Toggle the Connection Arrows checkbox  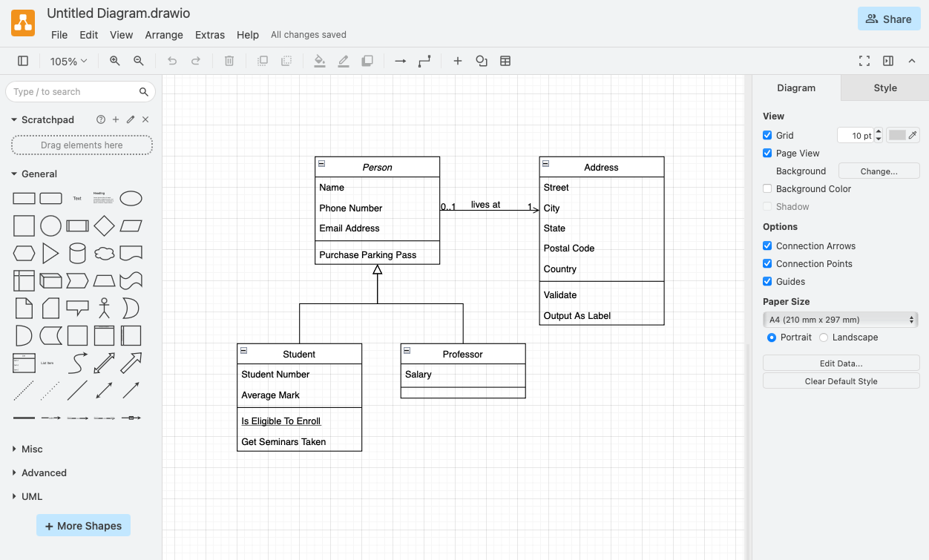coord(767,246)
